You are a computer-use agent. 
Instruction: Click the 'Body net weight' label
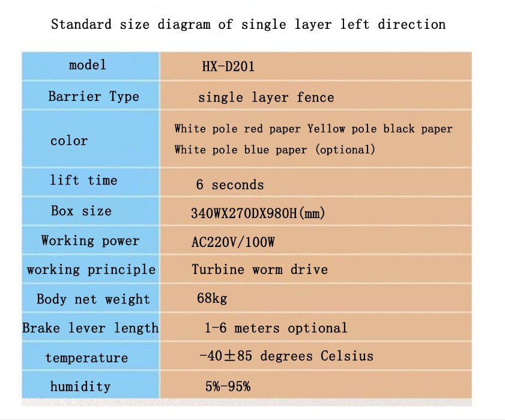94,299
